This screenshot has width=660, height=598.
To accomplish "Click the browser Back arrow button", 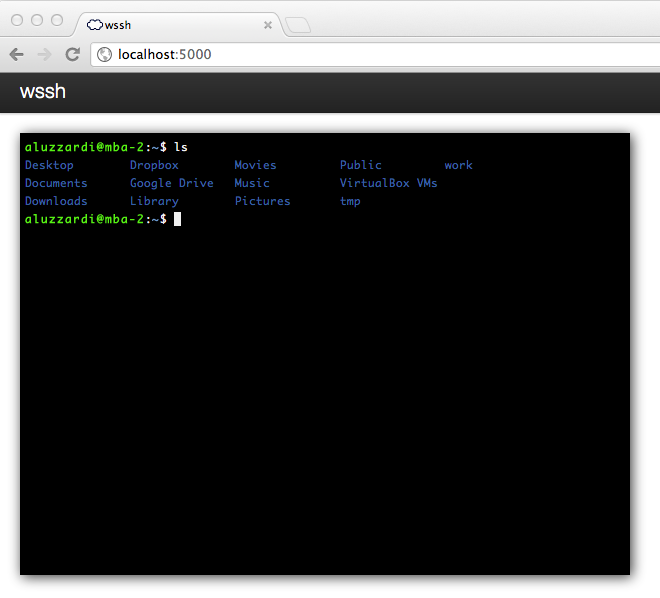I will coord(17,54).
